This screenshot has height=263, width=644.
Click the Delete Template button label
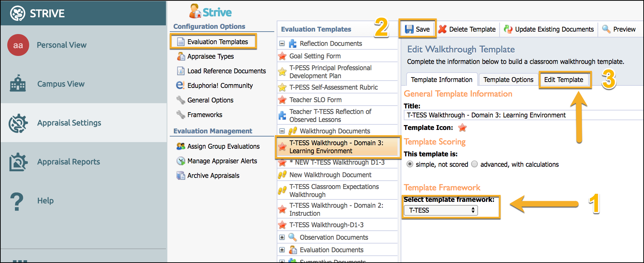pyautogui.click(x=472, y=29)
